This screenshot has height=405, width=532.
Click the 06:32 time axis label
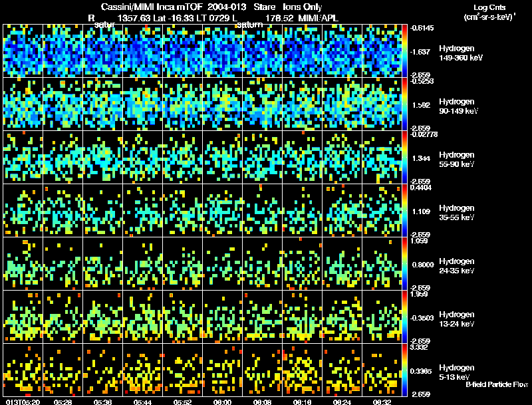(x=382, y=402)
